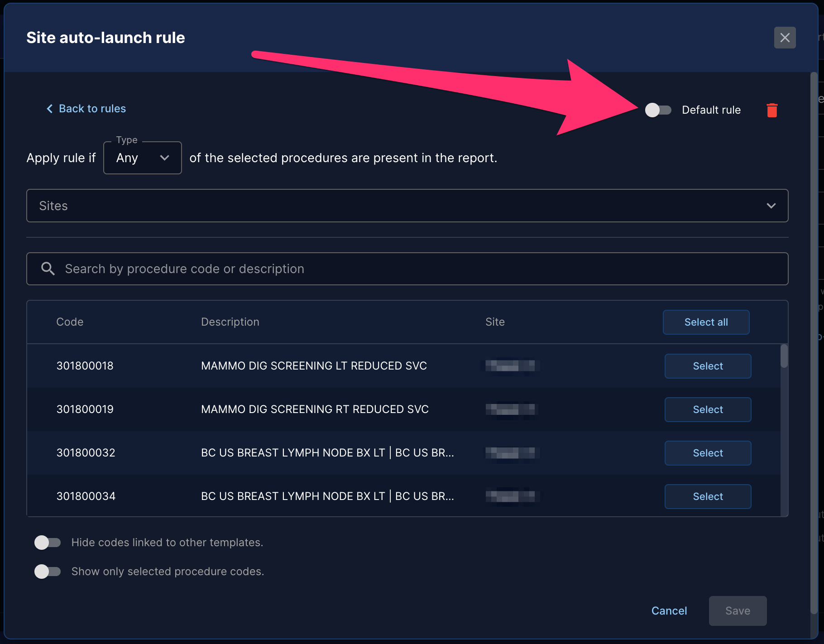The width and height of the screenshot is (824, 644).
Task: Close the Site auto-launch rule dialog
Action: click(x=785, y=38)
